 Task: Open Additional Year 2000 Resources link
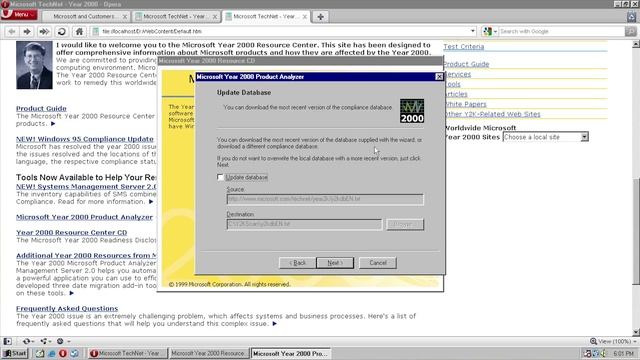[86, 255]
